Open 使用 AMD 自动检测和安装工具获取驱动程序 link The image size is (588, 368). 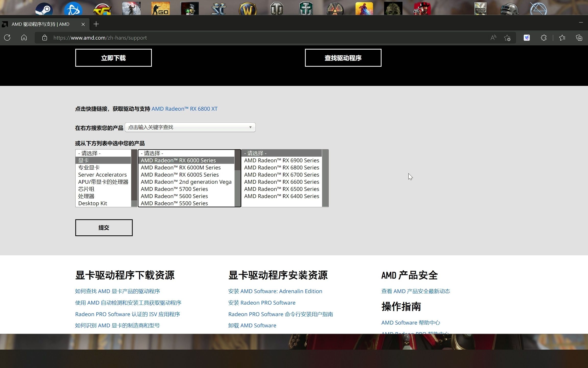pos(128,303)
